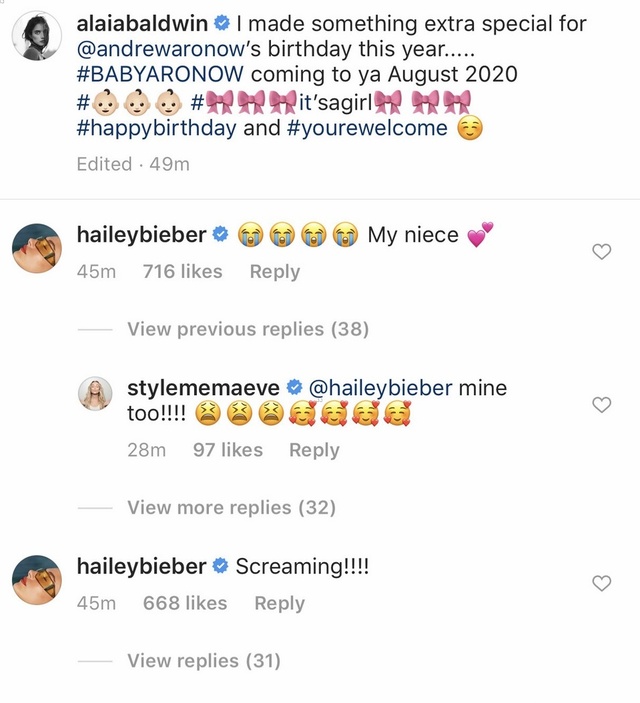Reply to hailey's "My niece" comment

[274, 271]
